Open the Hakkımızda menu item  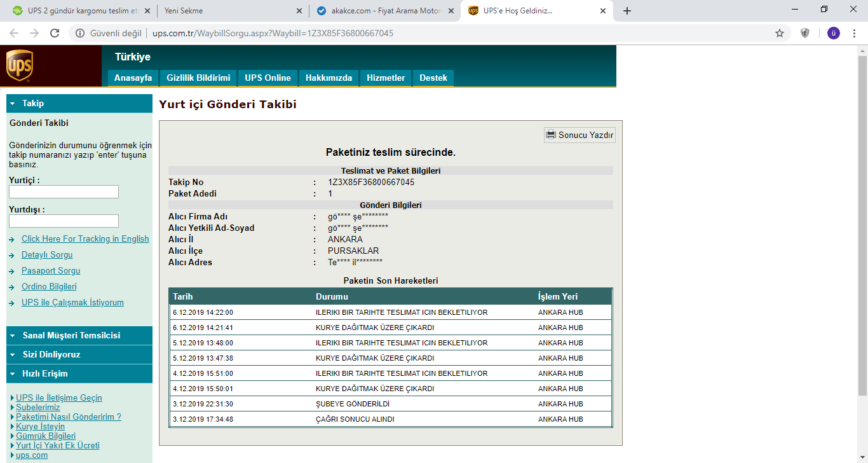point(329,78)
